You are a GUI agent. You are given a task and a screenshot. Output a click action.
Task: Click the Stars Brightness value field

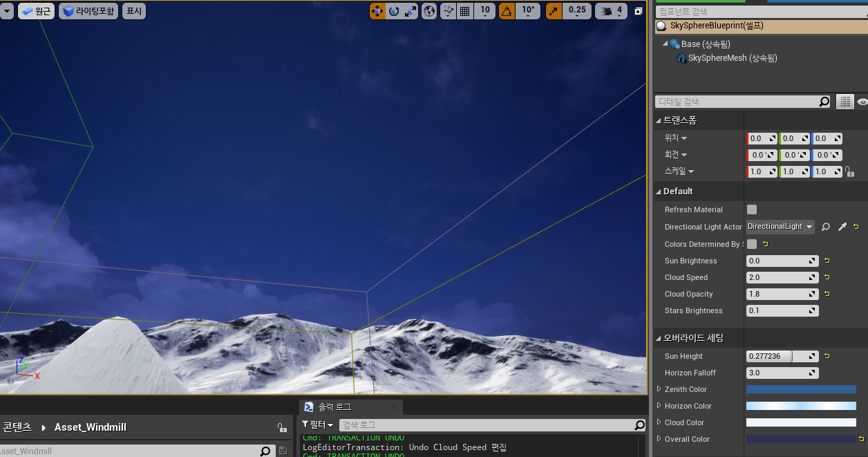(782, 310)
